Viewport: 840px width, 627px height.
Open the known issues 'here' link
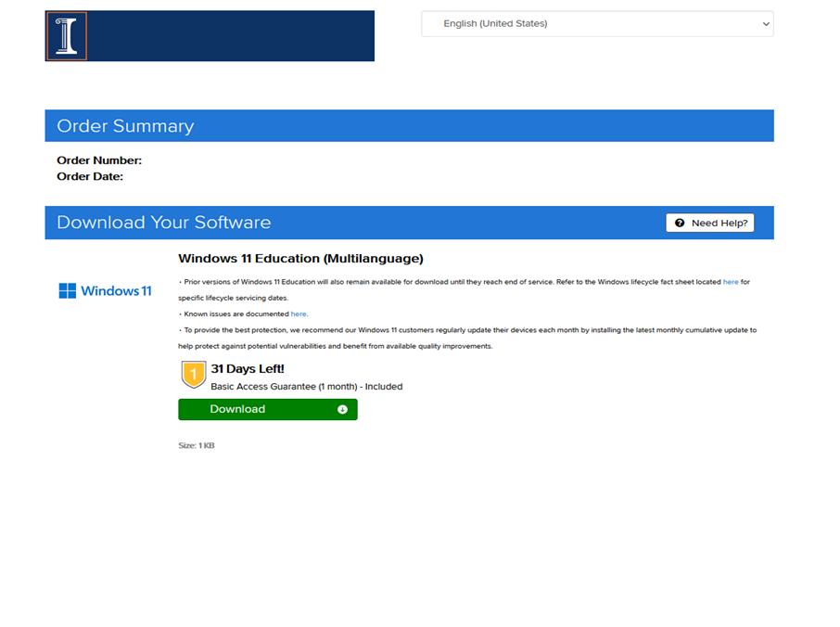point(299,314)
